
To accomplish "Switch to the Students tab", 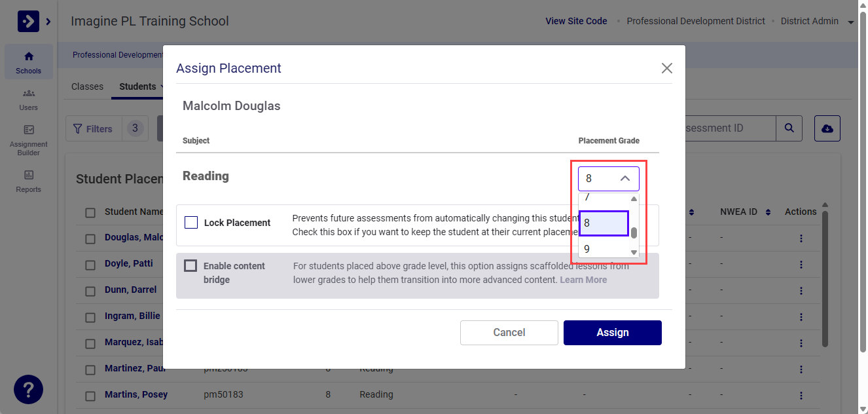I will click(137, 86).
